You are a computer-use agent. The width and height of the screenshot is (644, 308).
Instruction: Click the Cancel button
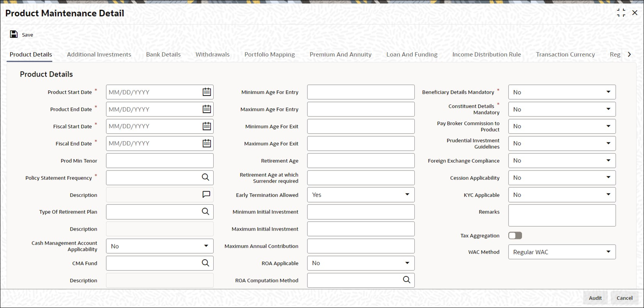(x=625, y=298)
